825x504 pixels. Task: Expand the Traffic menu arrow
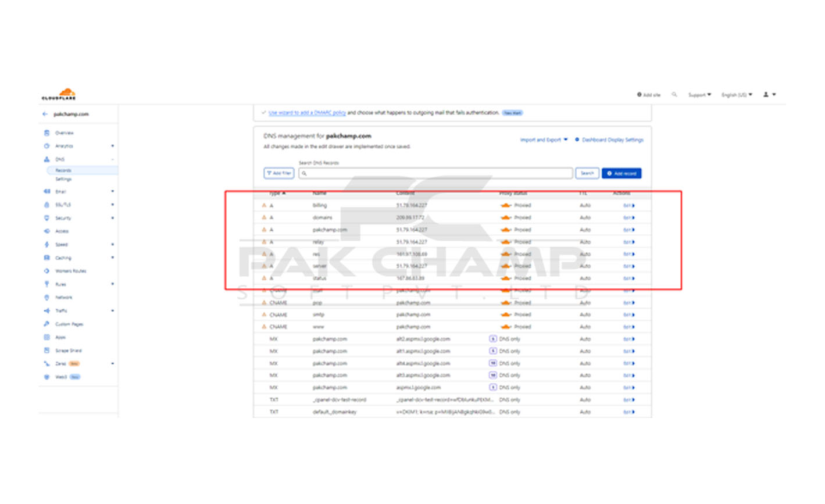click(112, 310)
